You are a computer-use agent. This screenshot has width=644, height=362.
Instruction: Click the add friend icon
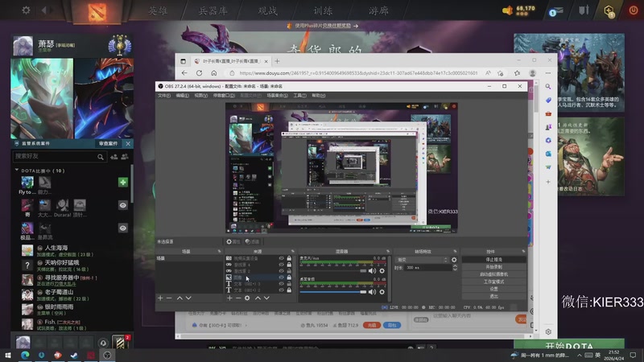[114, 156]
